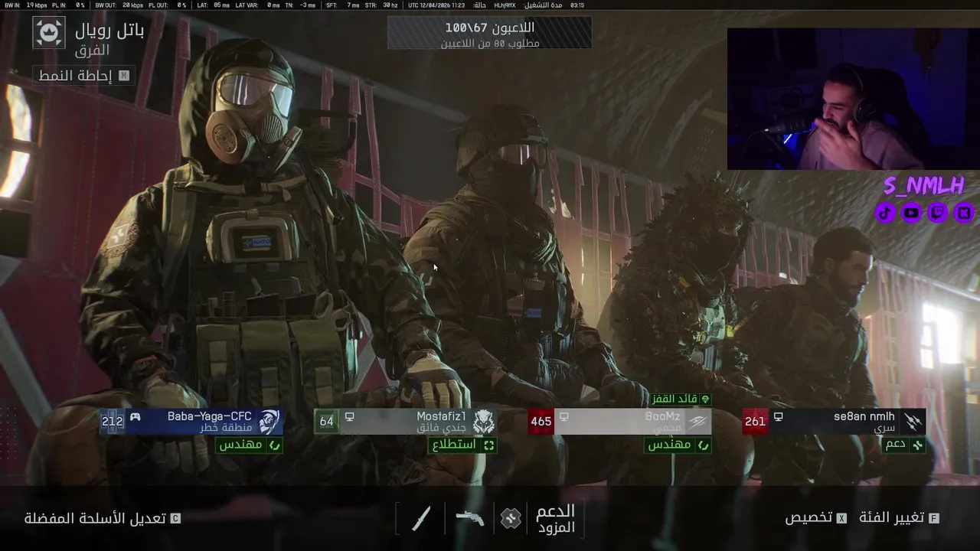Click support (دعم) class tag under se8an nmlh

(x=903, y=445)
